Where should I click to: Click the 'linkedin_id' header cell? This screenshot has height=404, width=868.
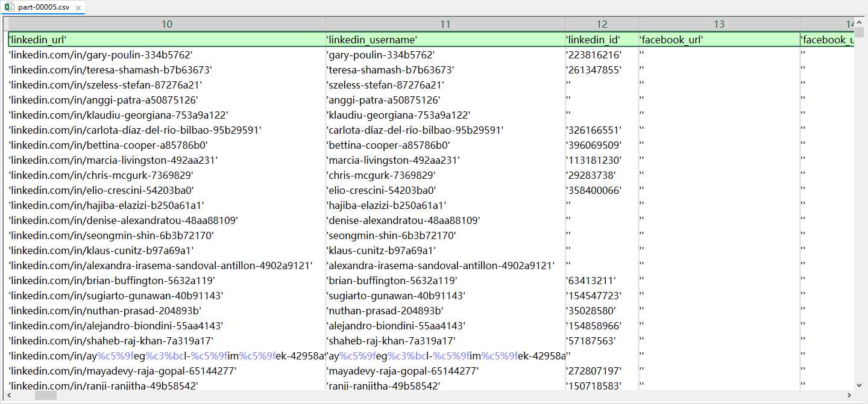(602, 40)
